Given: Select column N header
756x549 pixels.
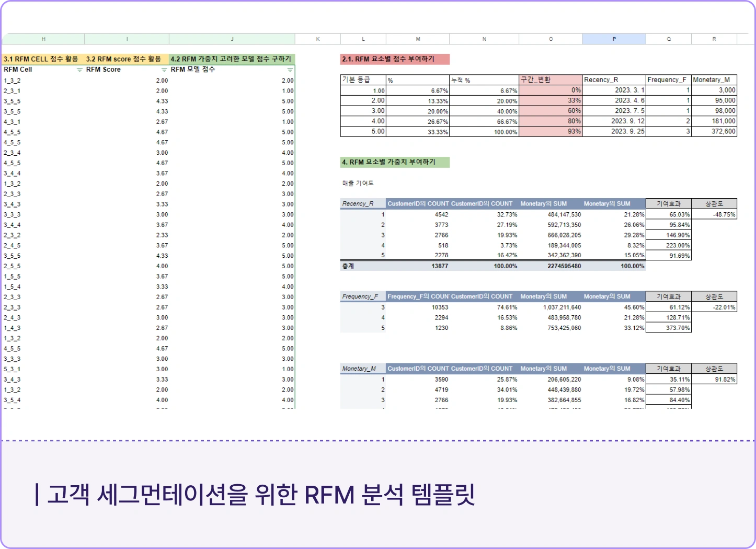Looking at the screenshot, I should [484, 39].
